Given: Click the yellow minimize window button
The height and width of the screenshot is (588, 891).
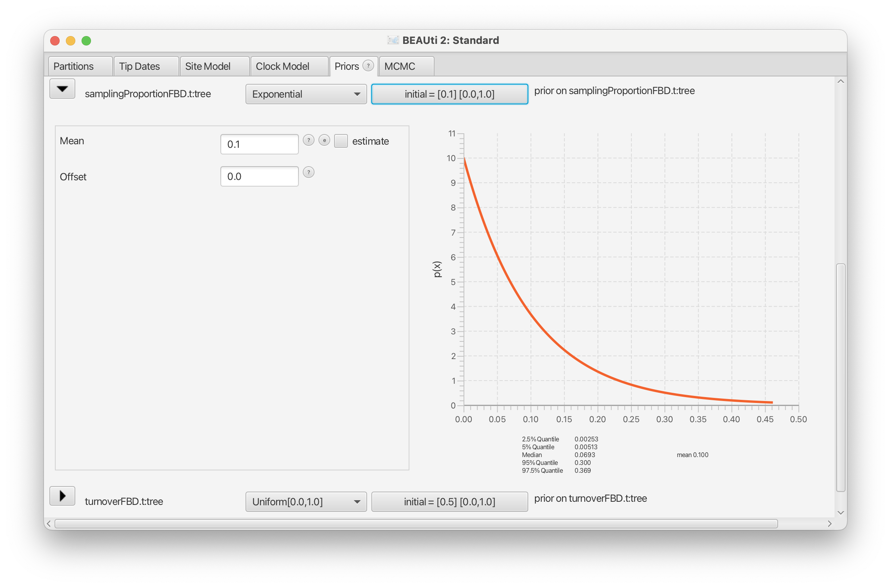Looking at the screenshot, I should (71, 41).
